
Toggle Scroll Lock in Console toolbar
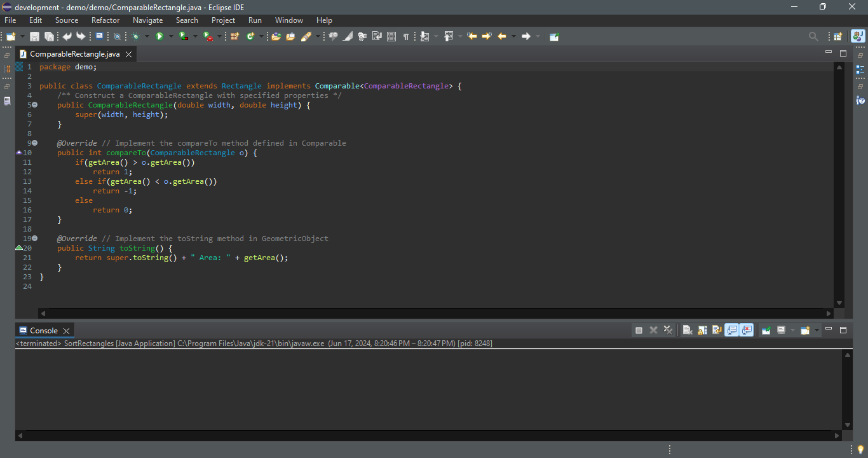(x=702, y=330)
